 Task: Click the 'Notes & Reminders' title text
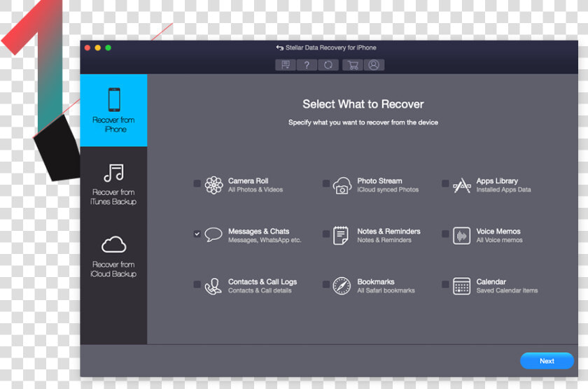point(389,231)
